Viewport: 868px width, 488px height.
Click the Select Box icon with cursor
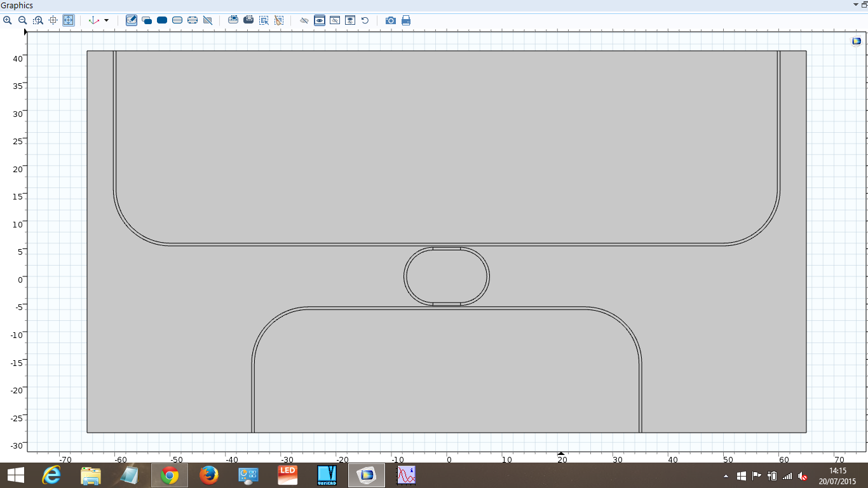[x=264, y=20]
